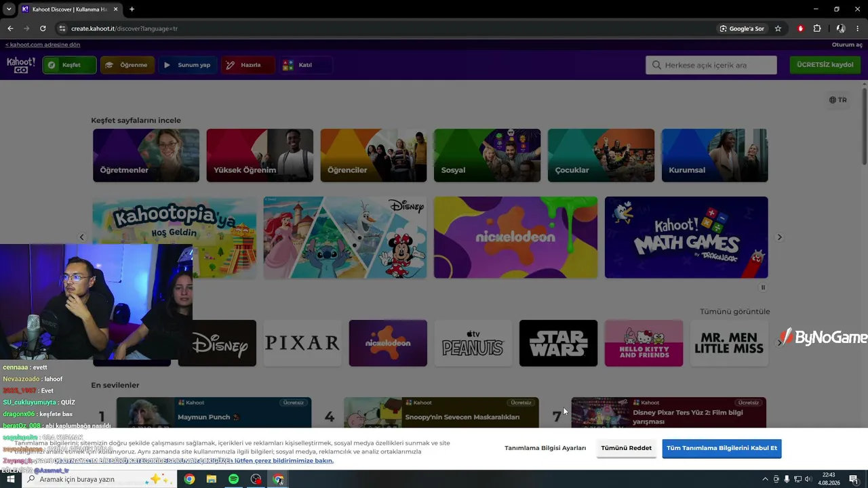Screen dimensions: 868x488
Task: Open the Windows notification center icon
Action: coord(854,479)
